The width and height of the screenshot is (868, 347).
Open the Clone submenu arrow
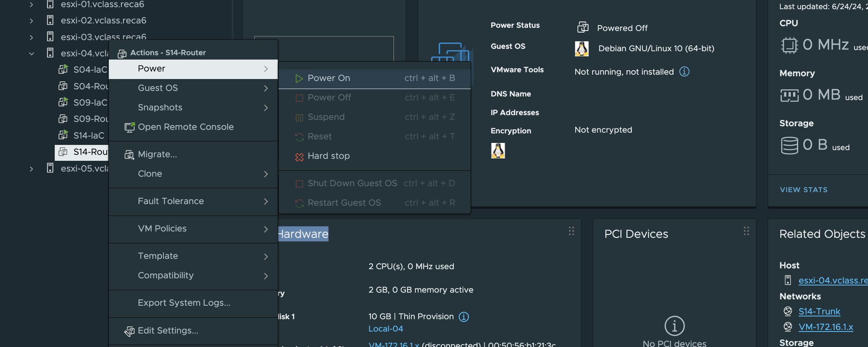tap(266, 174)
